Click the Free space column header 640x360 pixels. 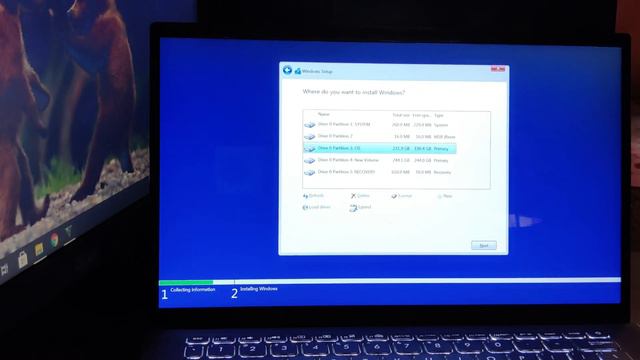coord(422,116)
